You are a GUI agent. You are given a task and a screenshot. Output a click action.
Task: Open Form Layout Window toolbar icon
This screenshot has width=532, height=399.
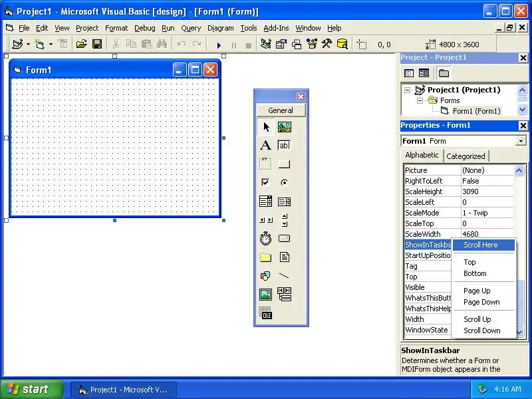pos(297,44)
